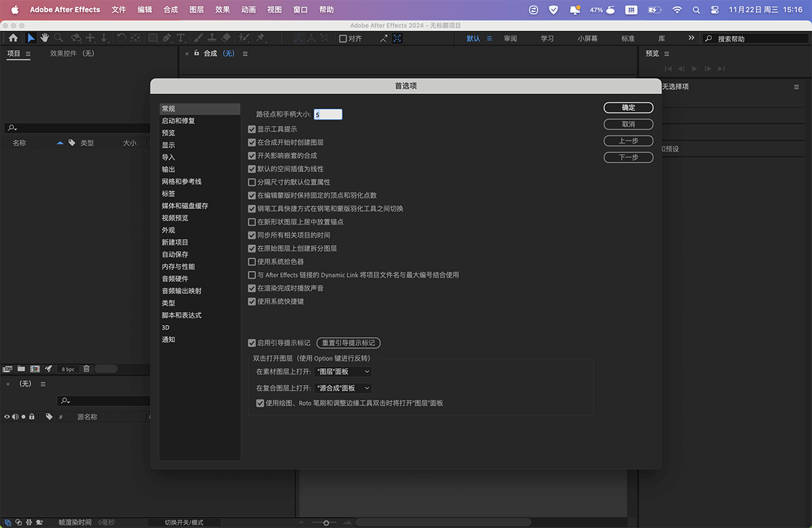Select the Zoom magnifier tool
The width and height of the screenshot is (812, 528).
59,39
